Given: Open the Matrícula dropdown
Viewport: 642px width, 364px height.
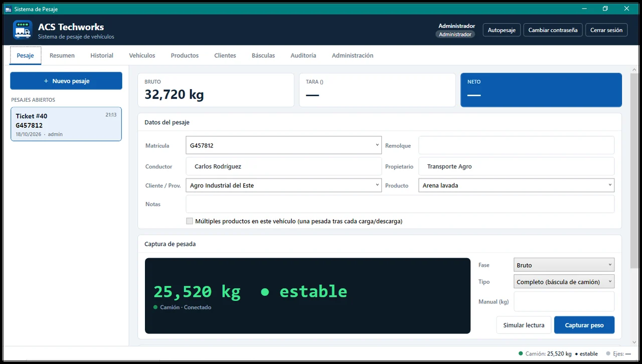Looking at the screenshot, I should click(283, 145).
